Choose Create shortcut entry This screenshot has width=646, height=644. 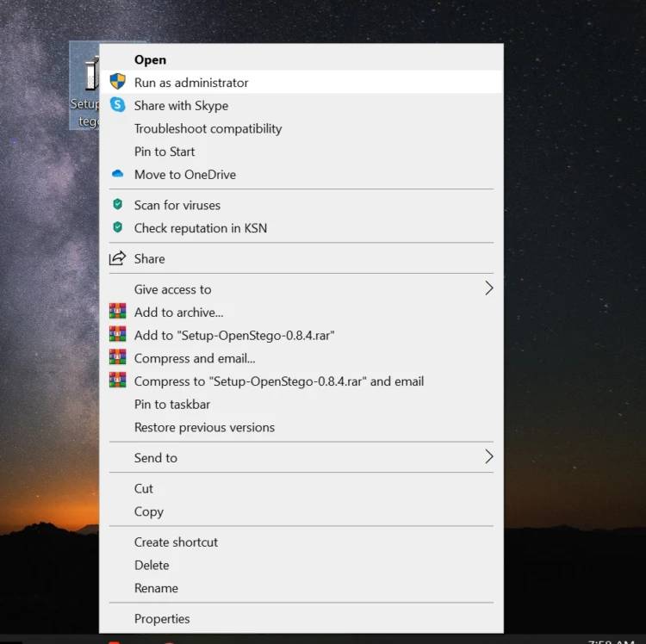176,542
